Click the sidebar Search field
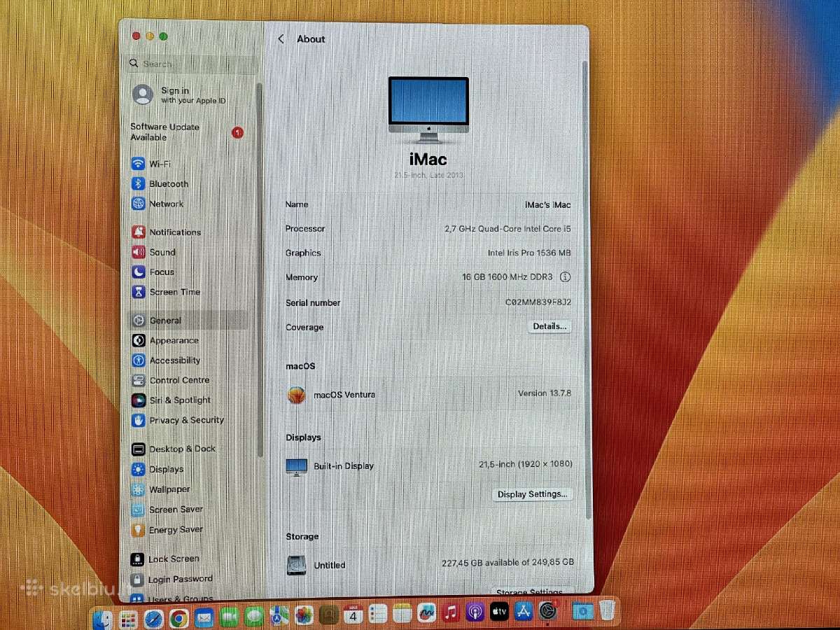The image size is (840, 630). [x=193, y=64]
